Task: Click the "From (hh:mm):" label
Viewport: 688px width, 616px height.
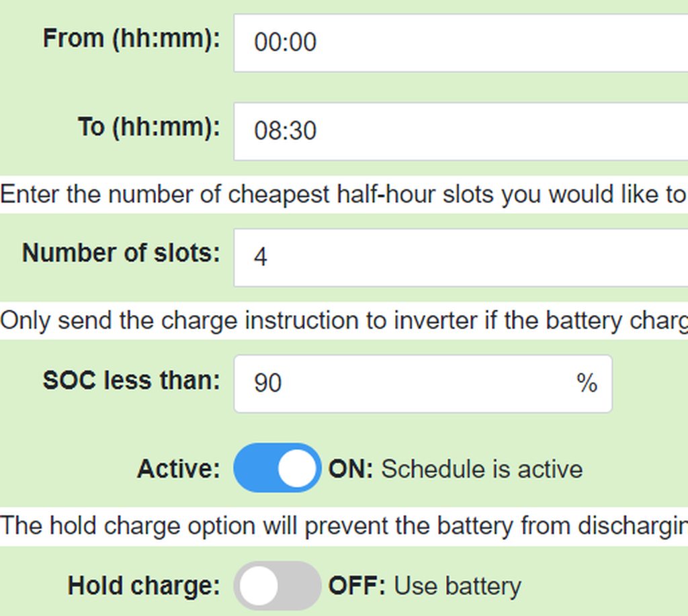Action: (132, 38)
